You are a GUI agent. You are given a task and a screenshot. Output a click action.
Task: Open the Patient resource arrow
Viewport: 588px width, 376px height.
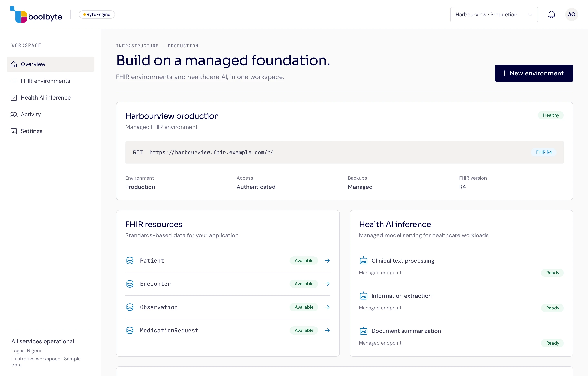coord(327,261)
